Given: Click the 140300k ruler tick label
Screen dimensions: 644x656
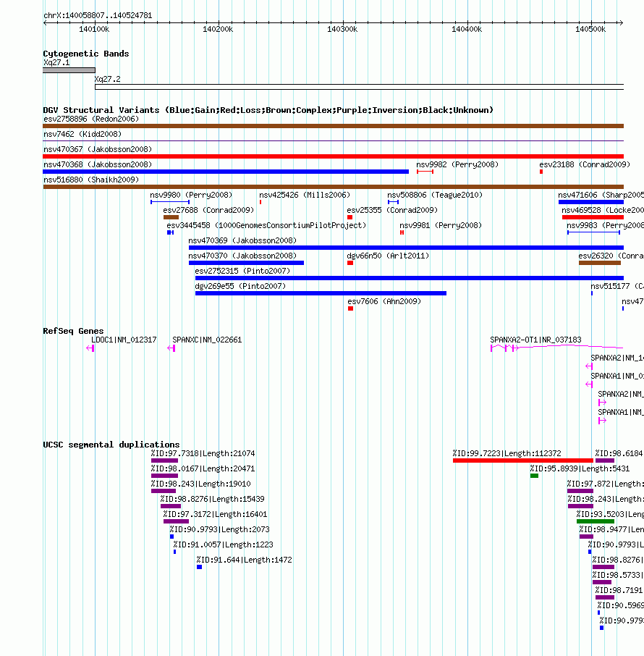Looking at the screenshot, I should (x=342, y=29).
